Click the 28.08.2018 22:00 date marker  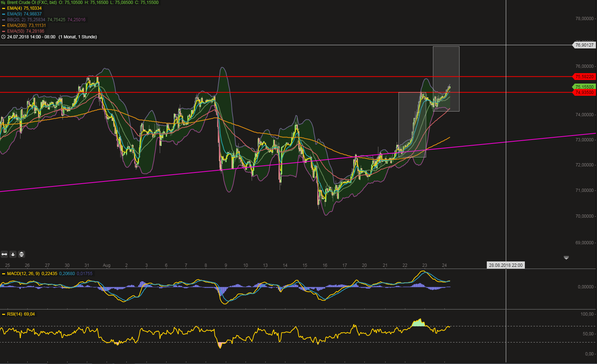[x=506, y=265]
